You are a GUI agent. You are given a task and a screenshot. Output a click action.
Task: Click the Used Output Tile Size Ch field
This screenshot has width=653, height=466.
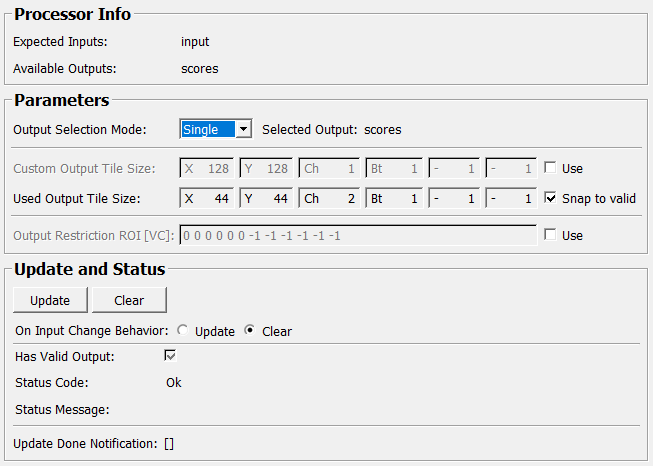330,198
